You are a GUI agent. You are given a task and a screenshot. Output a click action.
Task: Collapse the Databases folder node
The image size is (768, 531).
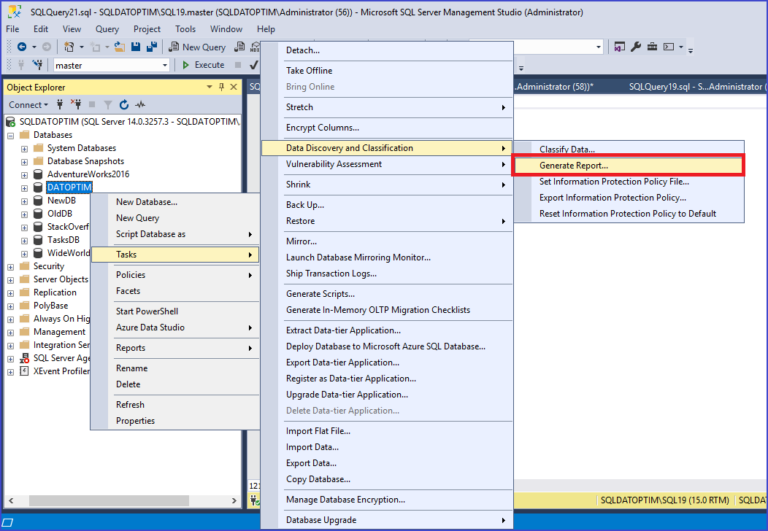coord(10,136)
